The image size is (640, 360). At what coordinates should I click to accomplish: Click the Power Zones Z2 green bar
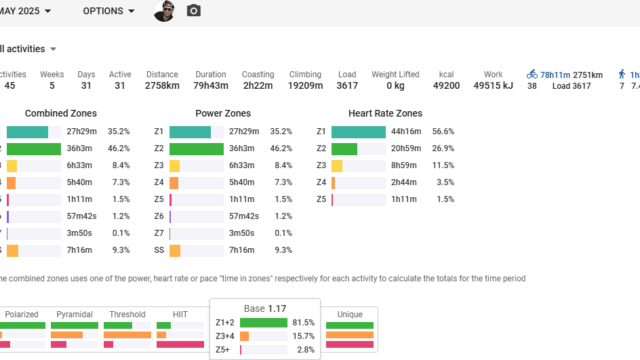click(x=196, y=149)
